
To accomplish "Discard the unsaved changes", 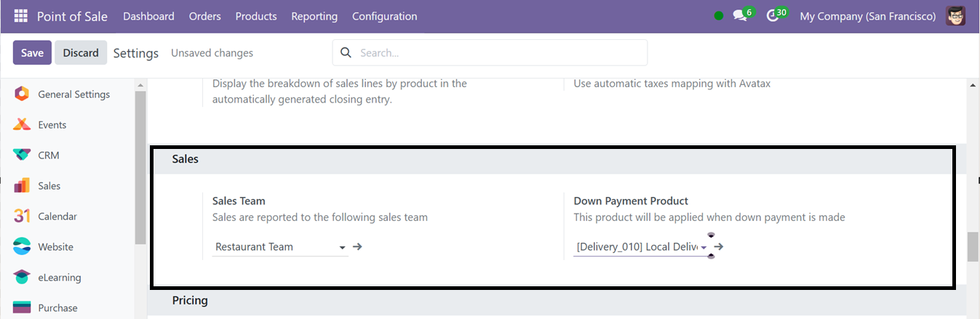I will click(81, 52).
